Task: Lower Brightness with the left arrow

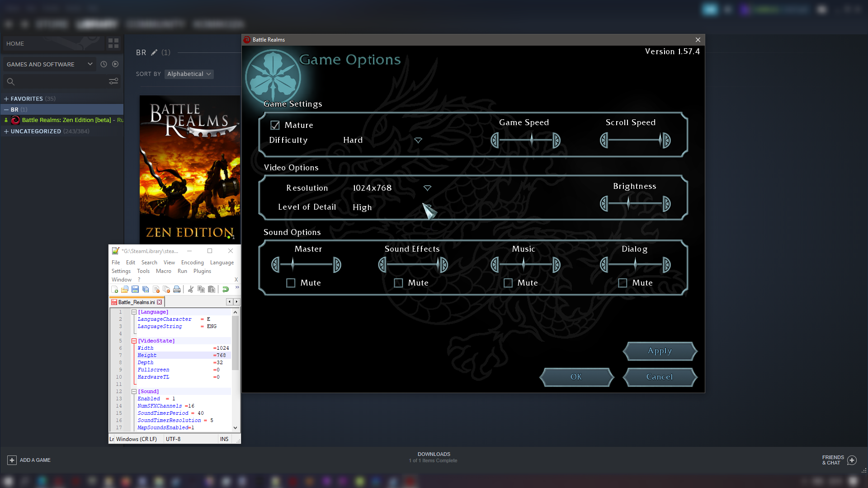Action: click(x=604, y=204)
